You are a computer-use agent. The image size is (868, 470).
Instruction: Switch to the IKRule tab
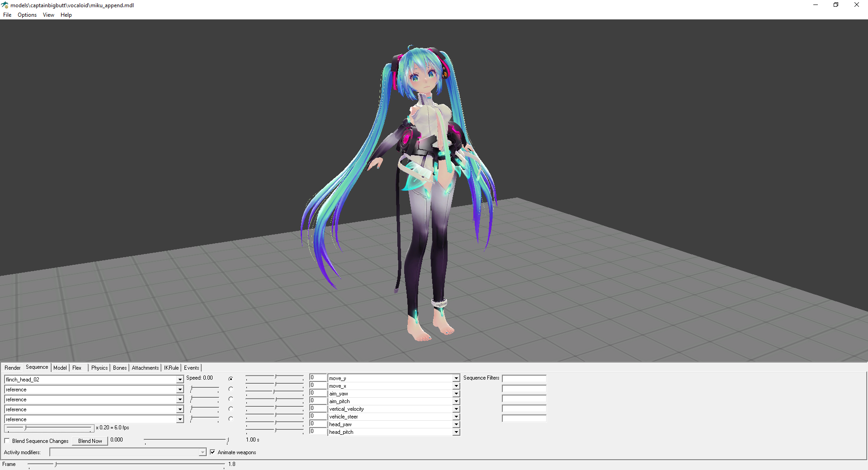coord(171,368)
